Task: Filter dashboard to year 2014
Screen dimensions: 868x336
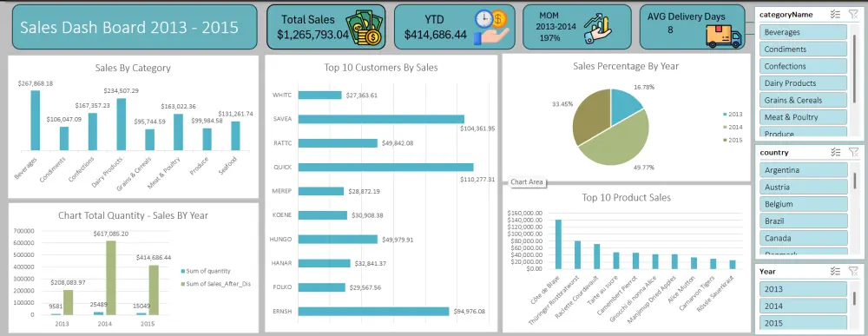Action: point(803,306)
